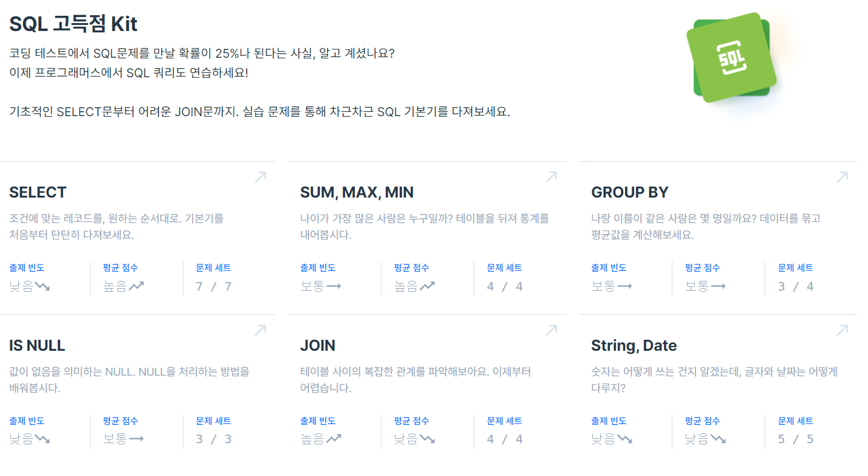Open the SUM, MAX, MIN card arrow icon
Image resolution: width=868 pixels, height=476 pixels.
coord(551,176)
